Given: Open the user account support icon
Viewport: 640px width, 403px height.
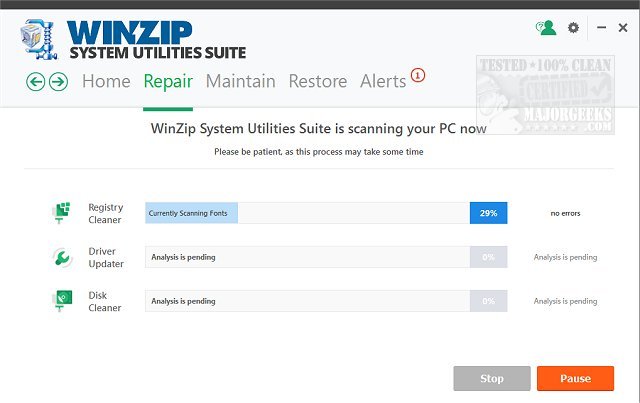Looking at the screenshot, I should [x=545, y=28].
